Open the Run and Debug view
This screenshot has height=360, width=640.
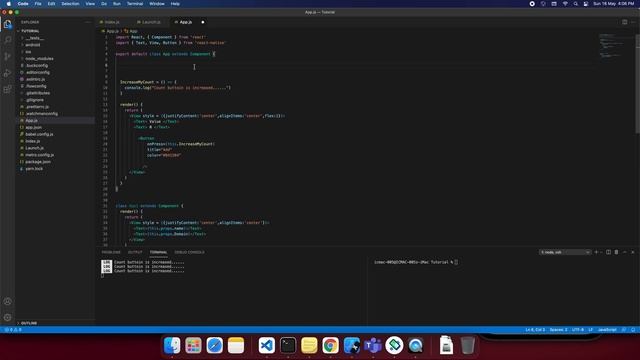click(7, 73)
